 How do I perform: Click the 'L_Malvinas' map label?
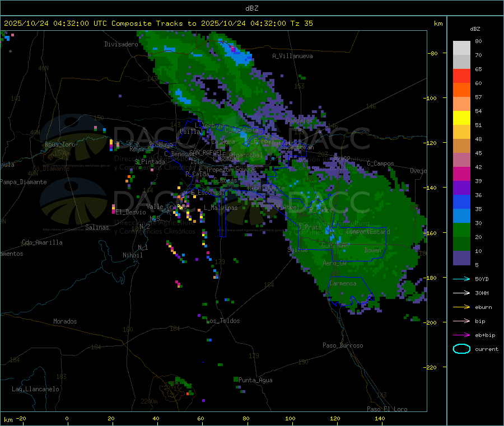[221, 208]
